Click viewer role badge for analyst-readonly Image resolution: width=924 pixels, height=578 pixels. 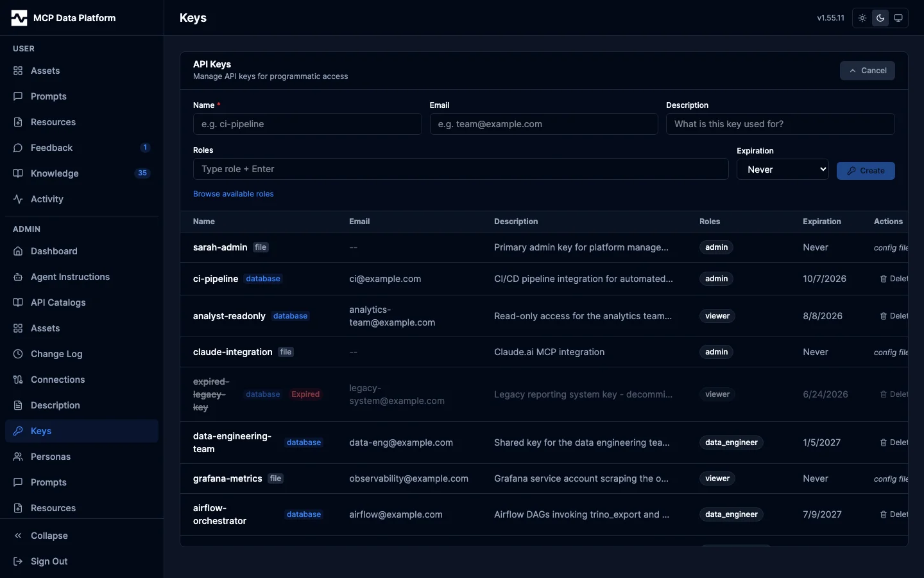click(717, 316)
